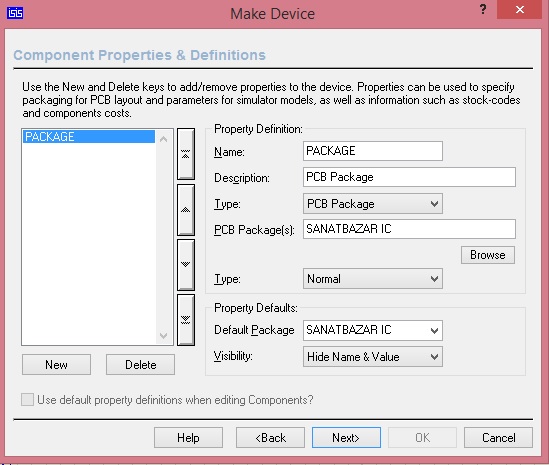Viewport: 549px width, 465px height.
Task: Click the scroll-down arrow in properties list
Action: (x=164, y=336)
